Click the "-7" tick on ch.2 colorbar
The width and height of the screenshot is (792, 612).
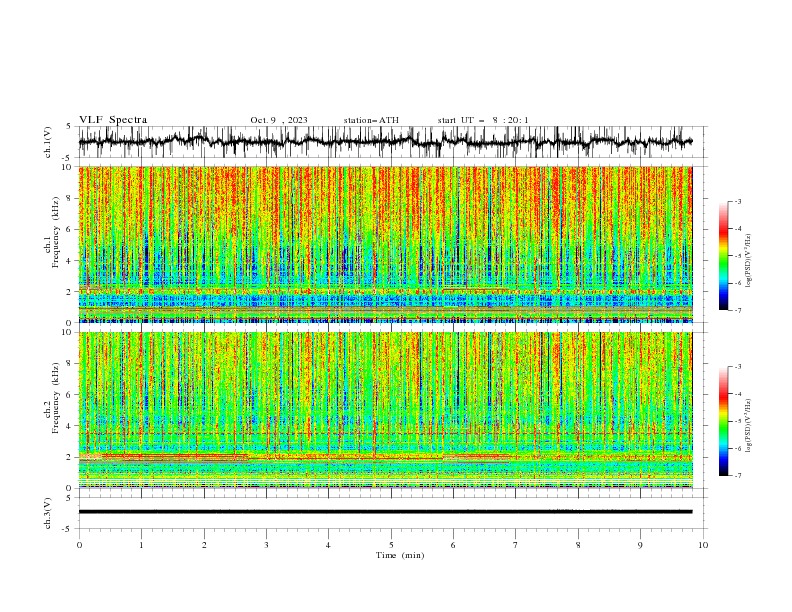737,476
